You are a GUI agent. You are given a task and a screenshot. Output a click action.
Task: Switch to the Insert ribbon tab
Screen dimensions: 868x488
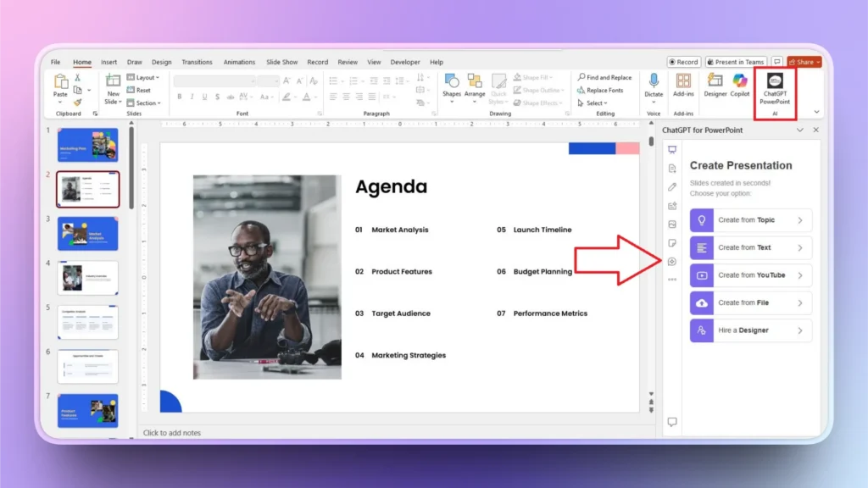(x=108, y=61)
